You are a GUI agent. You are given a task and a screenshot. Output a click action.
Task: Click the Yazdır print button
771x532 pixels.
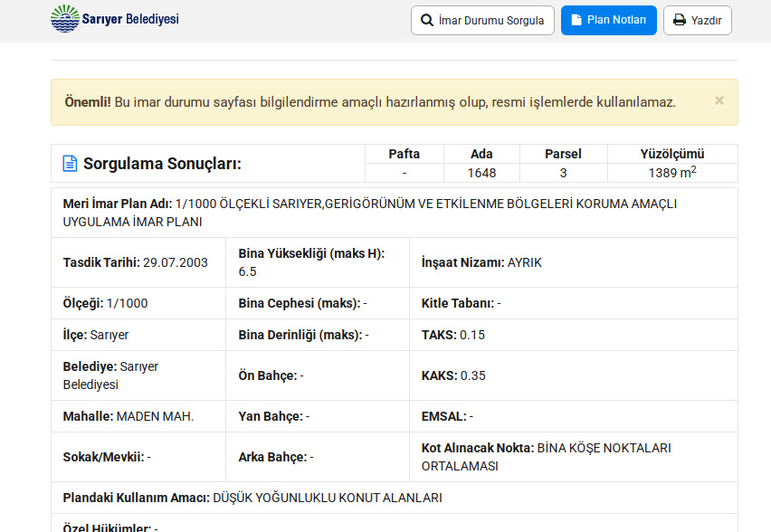(697, 20)
